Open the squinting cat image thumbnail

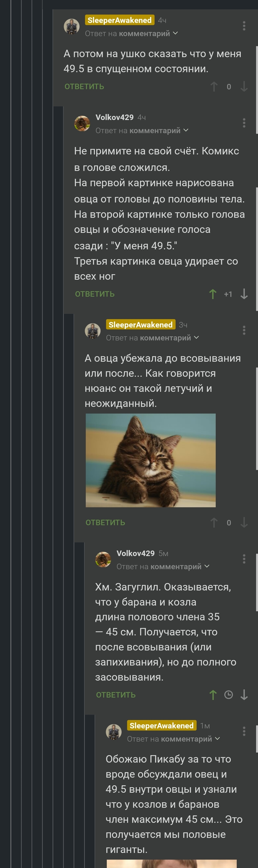coord(150,460)
